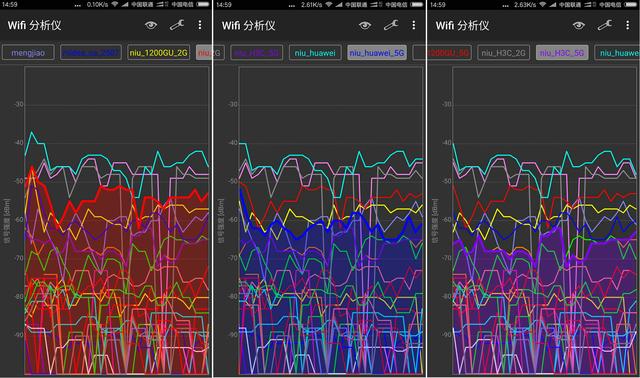The image size is (640, 378).
Task: Select cut-off niu_huawe chip in right screenshot
Action: click(617, 53)
